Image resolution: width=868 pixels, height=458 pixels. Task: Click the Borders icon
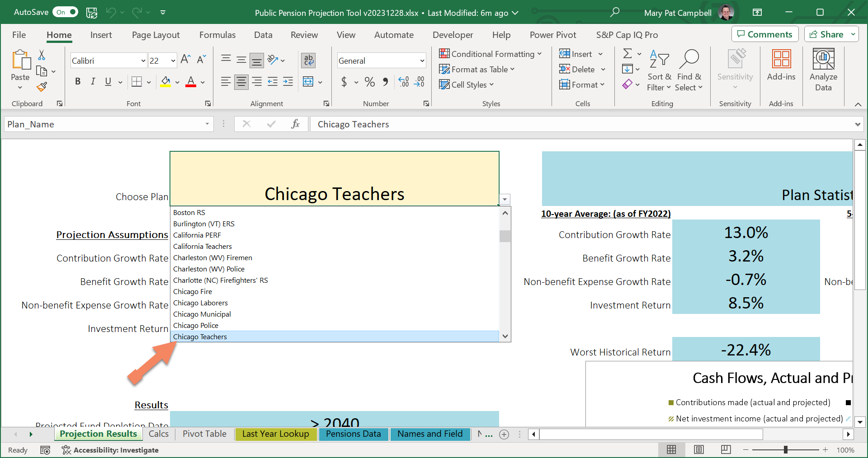tap(137, 82)
